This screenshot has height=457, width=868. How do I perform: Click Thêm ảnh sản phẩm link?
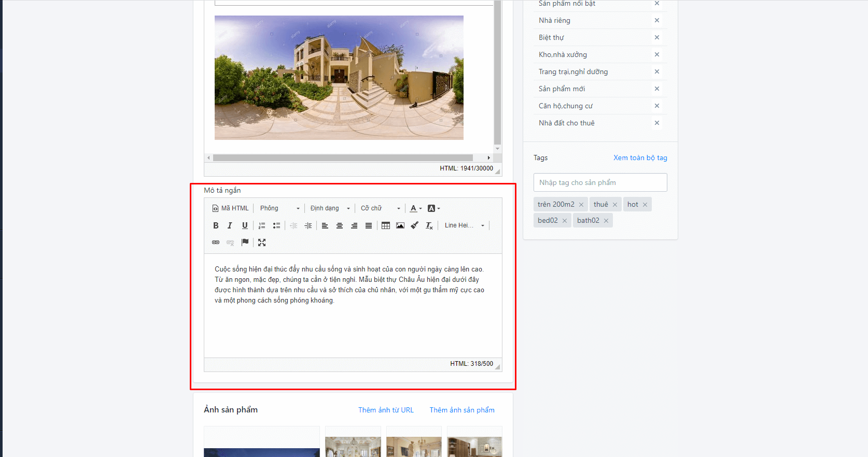(462, 410)
